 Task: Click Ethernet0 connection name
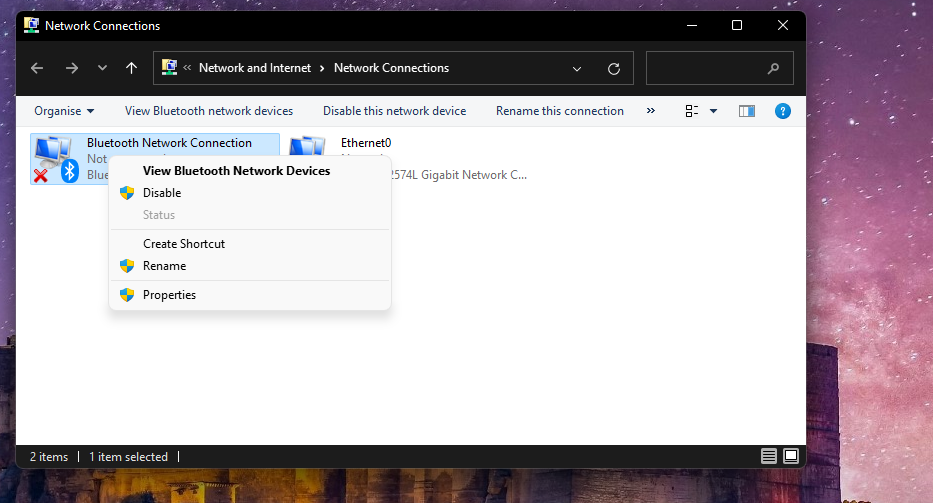366,143
